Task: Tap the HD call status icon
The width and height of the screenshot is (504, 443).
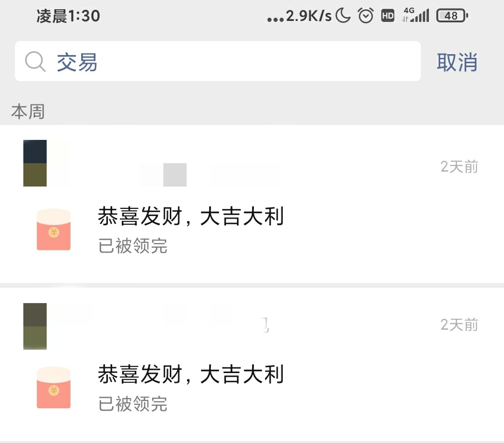Action: coord(388,15)
